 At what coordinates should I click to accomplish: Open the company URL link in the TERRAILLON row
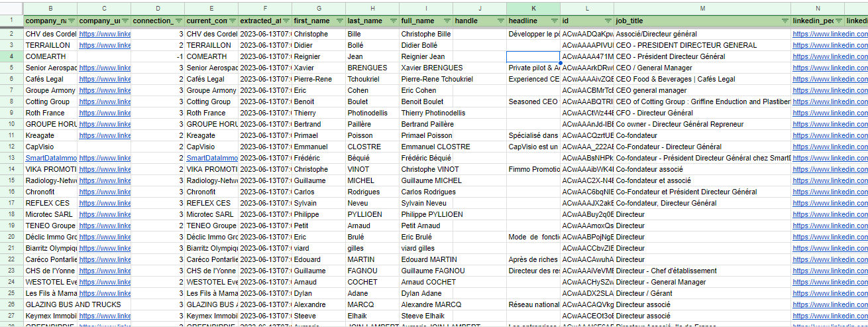(x=105, y=45)
